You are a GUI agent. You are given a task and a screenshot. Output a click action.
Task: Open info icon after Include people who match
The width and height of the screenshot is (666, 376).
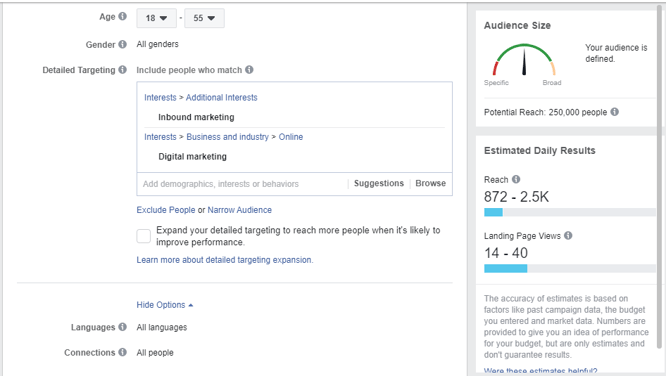(x=249, y=70)
